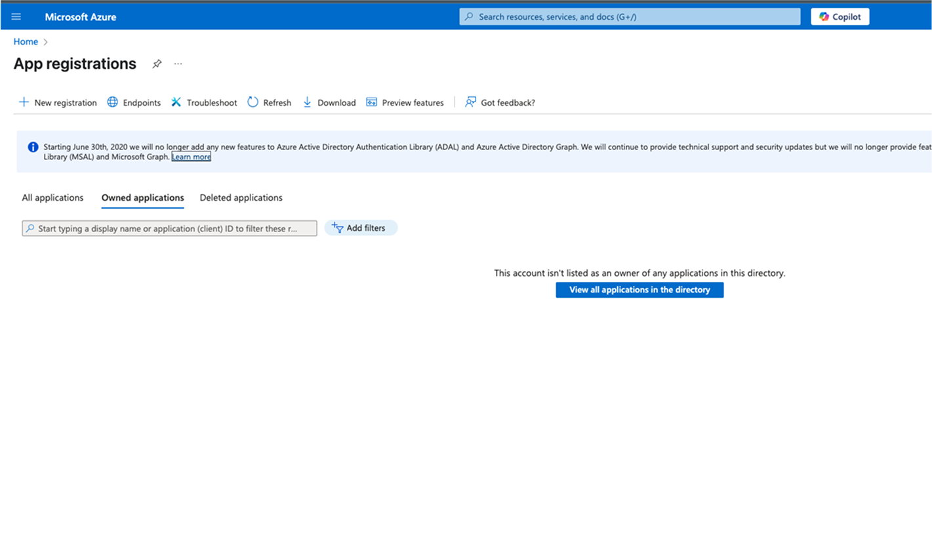Click the Troubleshoot tools icon
932x560 pixels.
tap(176, 102)
